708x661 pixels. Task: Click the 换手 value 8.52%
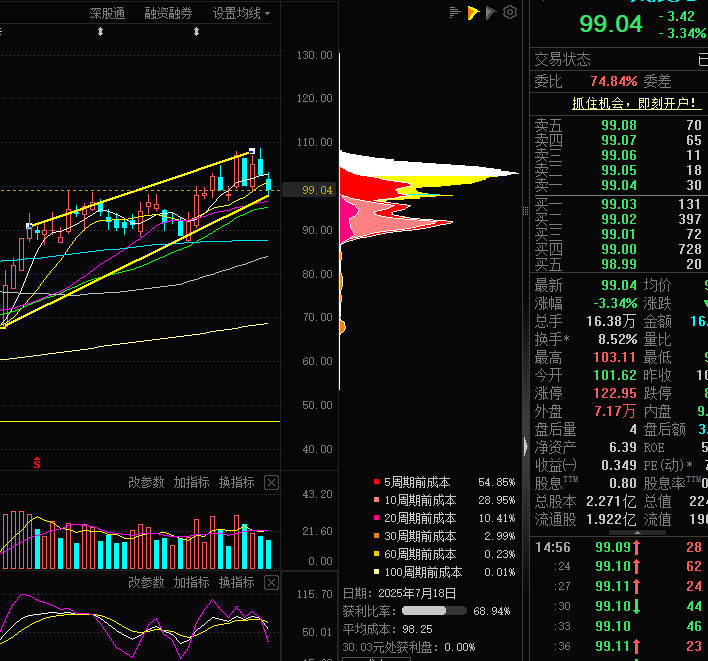pos(618,339)
